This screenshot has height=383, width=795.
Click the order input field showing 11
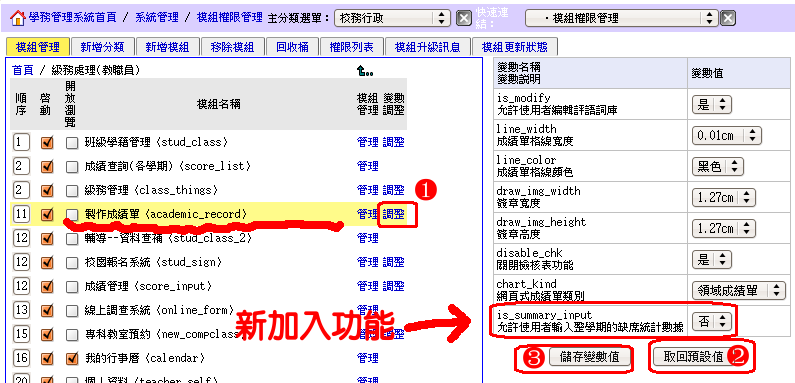[20, 215]
